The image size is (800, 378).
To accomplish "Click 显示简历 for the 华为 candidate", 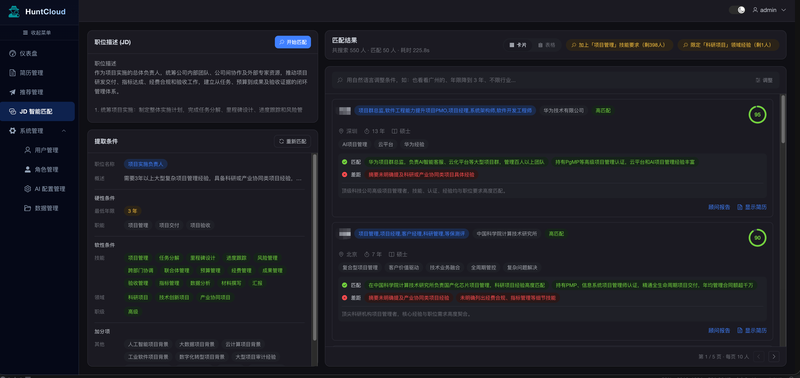I will coord(752,207).
